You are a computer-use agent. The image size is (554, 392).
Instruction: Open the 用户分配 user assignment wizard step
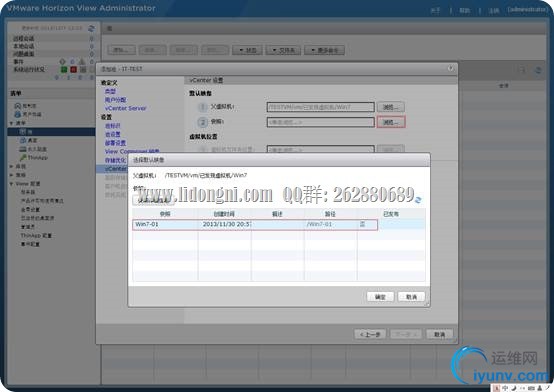(116, 100)
